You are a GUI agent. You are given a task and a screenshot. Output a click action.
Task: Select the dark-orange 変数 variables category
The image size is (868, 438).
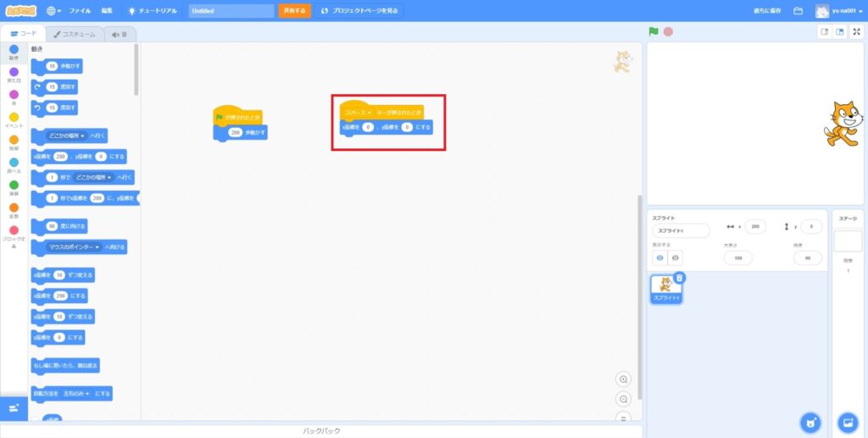(x=14, y=211)
